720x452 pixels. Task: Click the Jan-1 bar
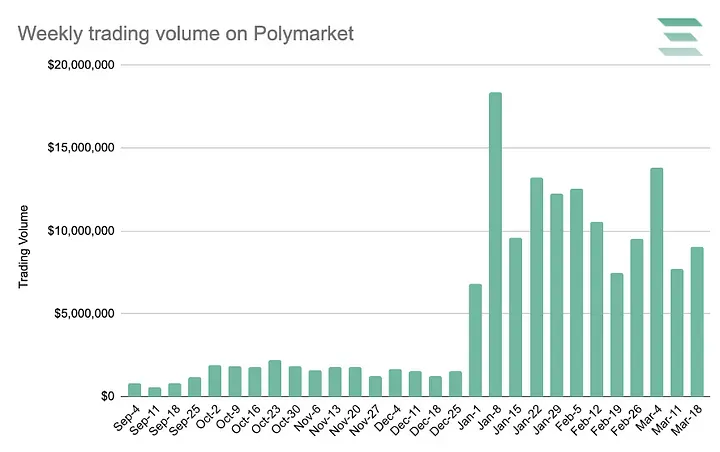coord(475,340)
